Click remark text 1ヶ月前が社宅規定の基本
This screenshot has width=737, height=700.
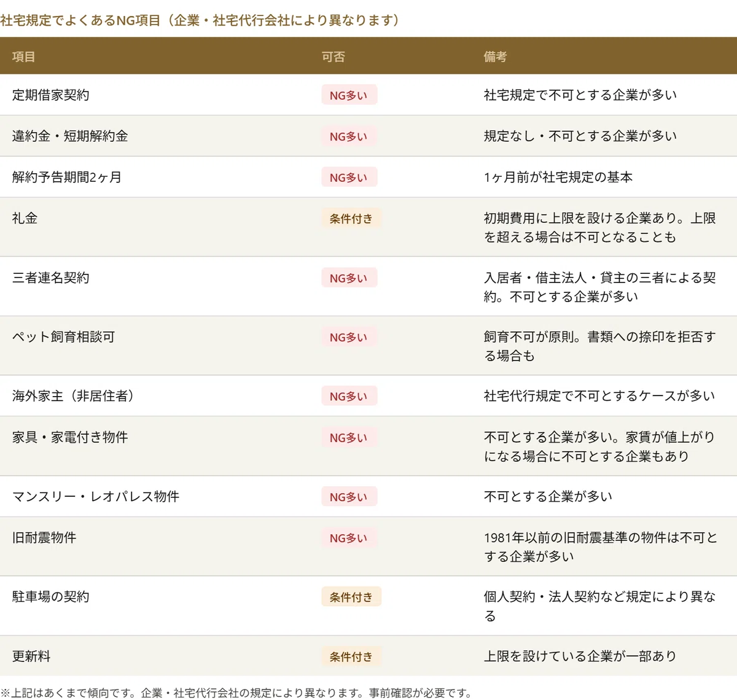point(558,177)
